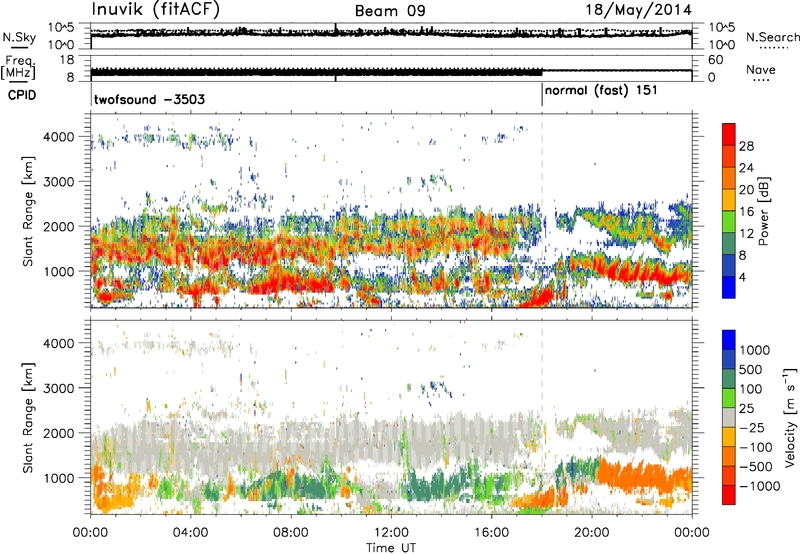This screenshot has width=800, height=554.
Task: Click the '3000' range tick in velocity panel
Action: coord(59,388)
